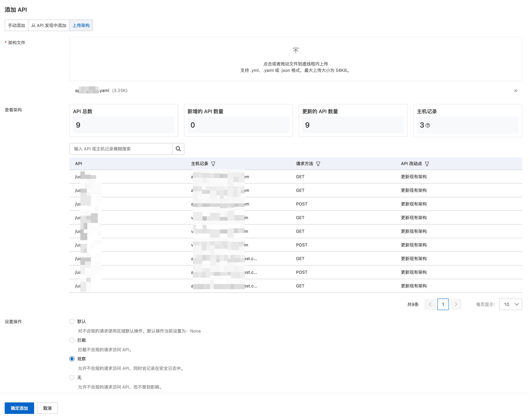
Task: Open the 请求方法 column filter
Action: [318, 164]
